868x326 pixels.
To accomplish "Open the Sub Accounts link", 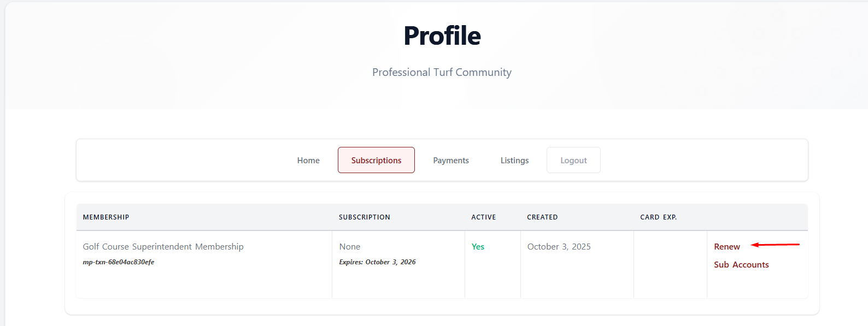I will click(x=741, y=265).
